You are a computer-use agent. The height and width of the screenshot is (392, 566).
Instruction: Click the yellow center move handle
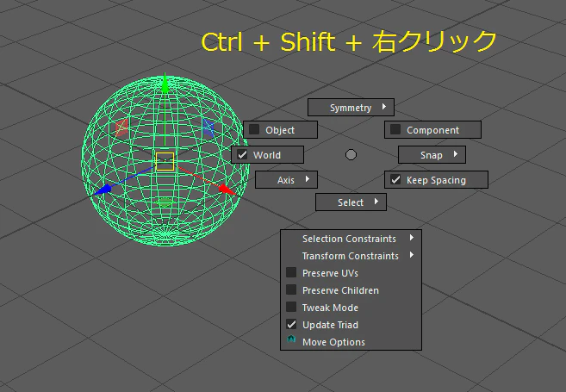pyautogui.click(x=165, y=161)
